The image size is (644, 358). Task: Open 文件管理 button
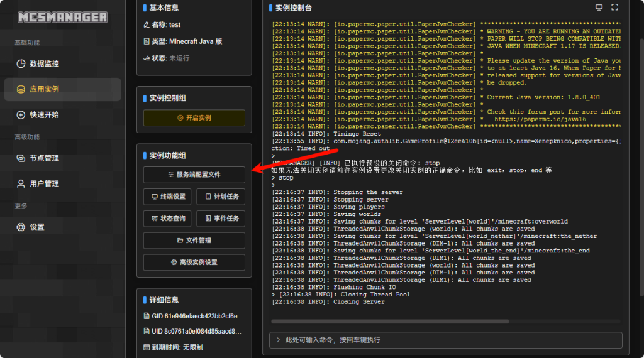[x=194, y=241]
